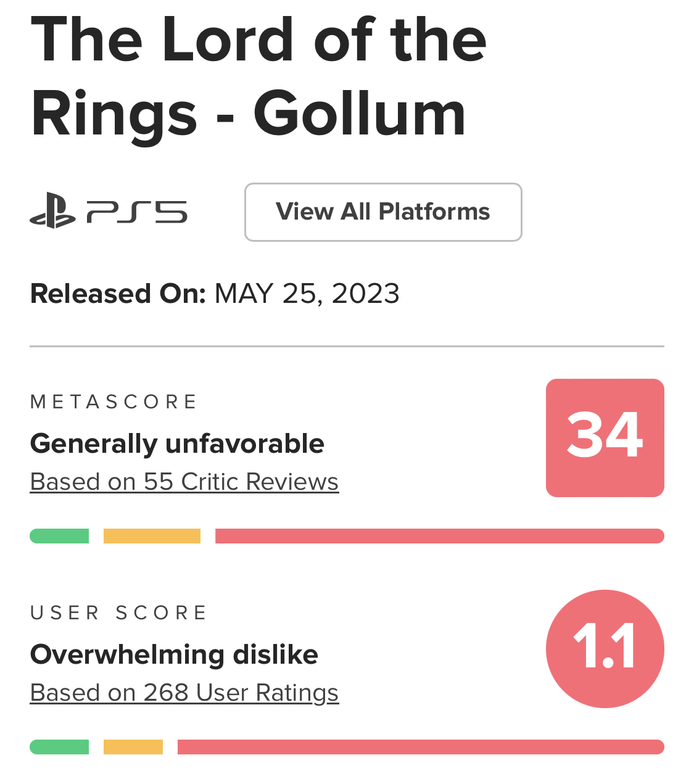
Task: Click the METASCORE heading label
Action: click(114, 402)
